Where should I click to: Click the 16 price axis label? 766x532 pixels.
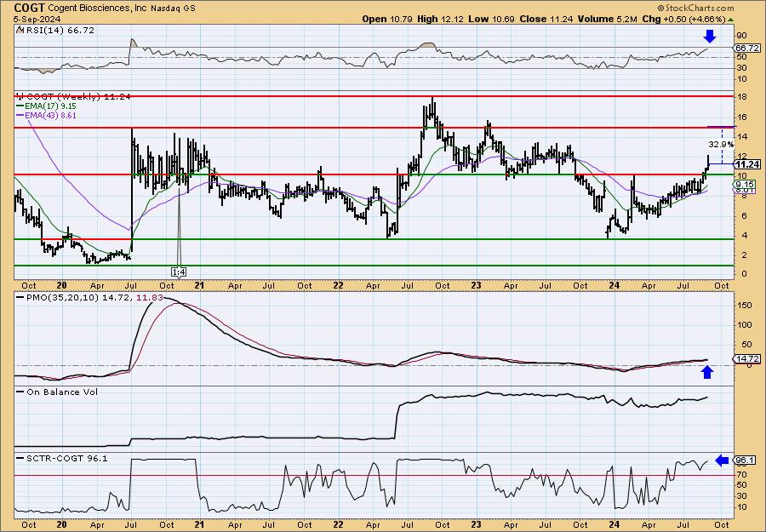tap(742, 117)
